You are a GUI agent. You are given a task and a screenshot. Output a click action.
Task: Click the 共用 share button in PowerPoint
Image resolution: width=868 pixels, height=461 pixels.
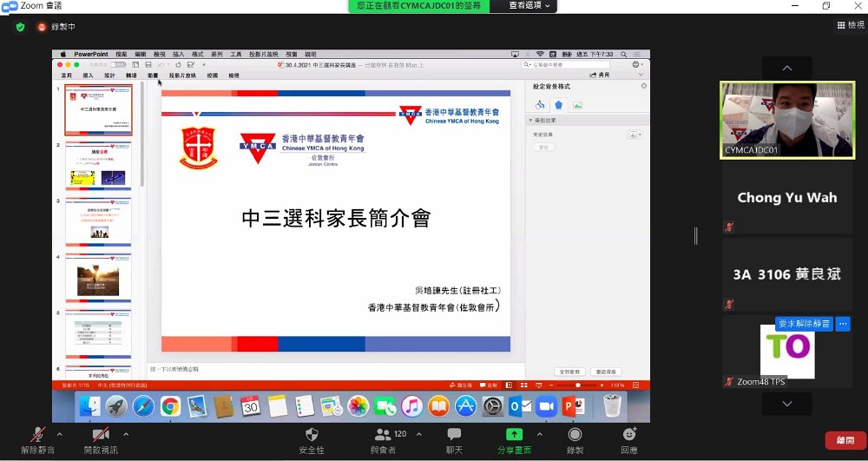point(600,75)
